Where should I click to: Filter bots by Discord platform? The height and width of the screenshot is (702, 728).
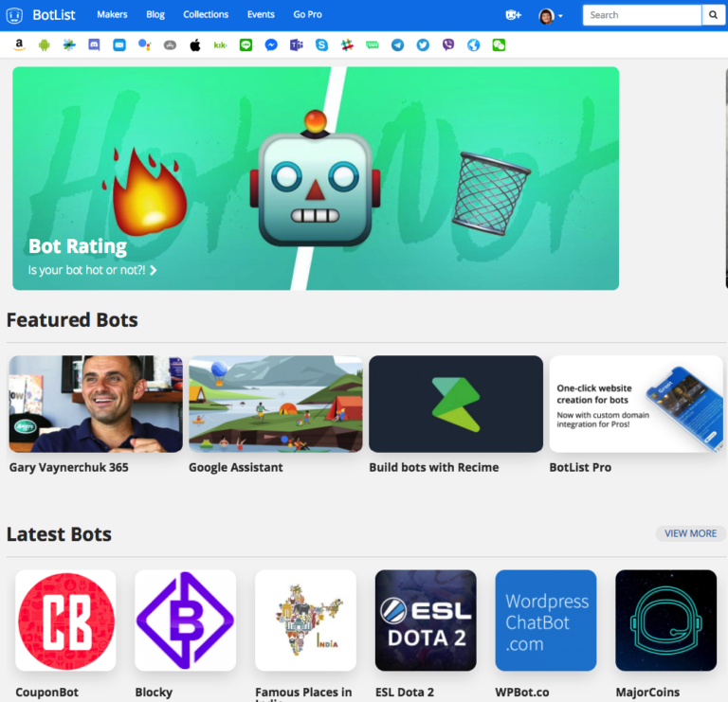tap(94, 45)
